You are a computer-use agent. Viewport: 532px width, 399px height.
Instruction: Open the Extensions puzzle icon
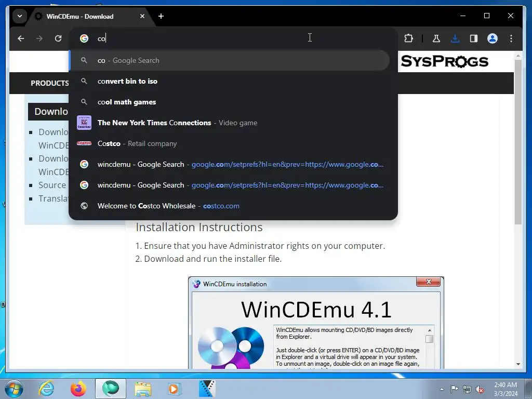click(x=408, y=38)
